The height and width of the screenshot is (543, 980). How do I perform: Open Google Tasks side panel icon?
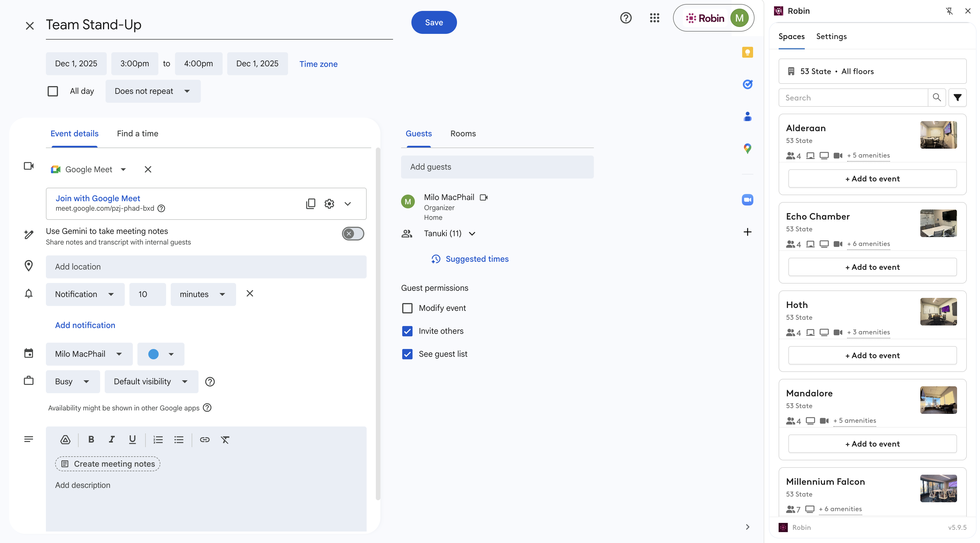coord(747,84)
